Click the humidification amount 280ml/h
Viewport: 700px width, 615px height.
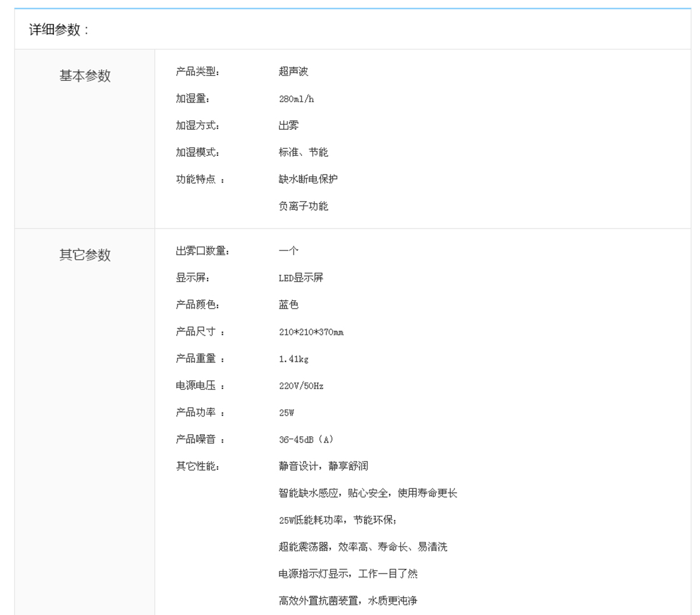coord(296,99)
